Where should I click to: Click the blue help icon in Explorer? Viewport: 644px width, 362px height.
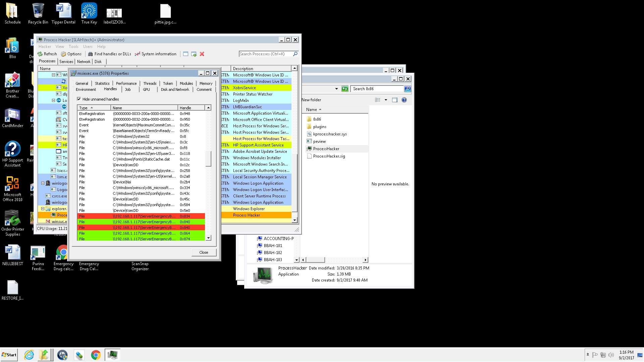tap(404, 100)
